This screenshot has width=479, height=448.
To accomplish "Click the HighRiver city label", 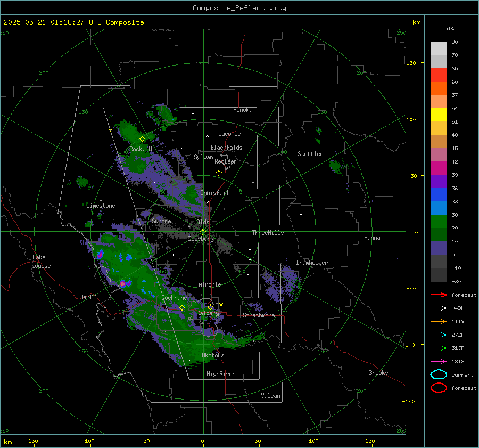I will 221,374.
